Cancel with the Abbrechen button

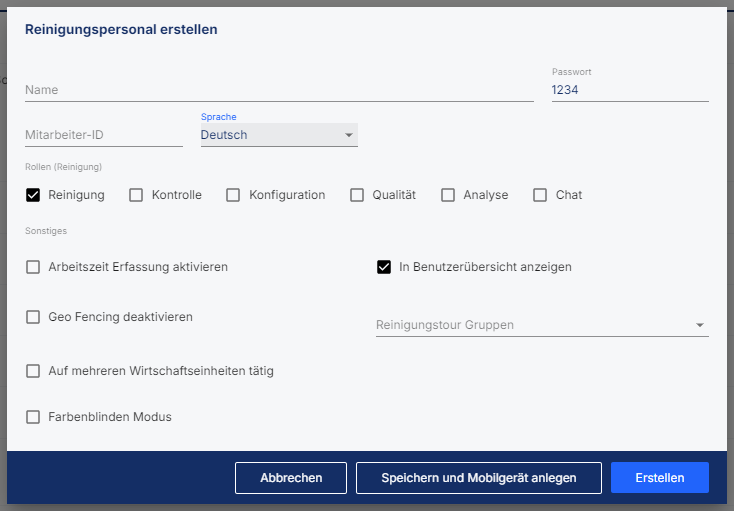(x=291, y=478)
